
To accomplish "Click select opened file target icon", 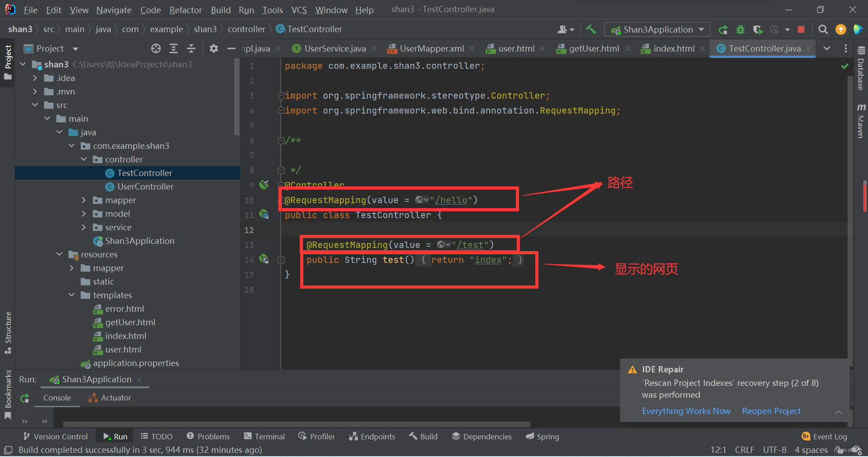I will coord(156,48).
